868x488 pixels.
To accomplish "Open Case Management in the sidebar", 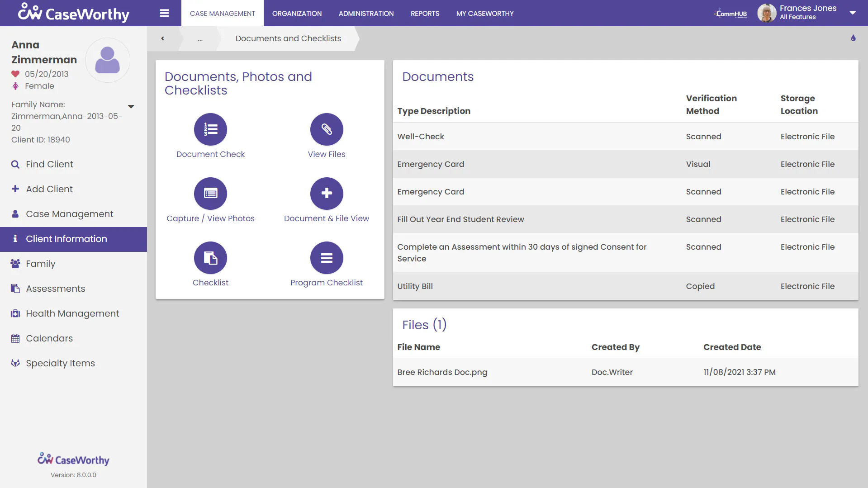I will pyautogui.click(x=73, y=214).
